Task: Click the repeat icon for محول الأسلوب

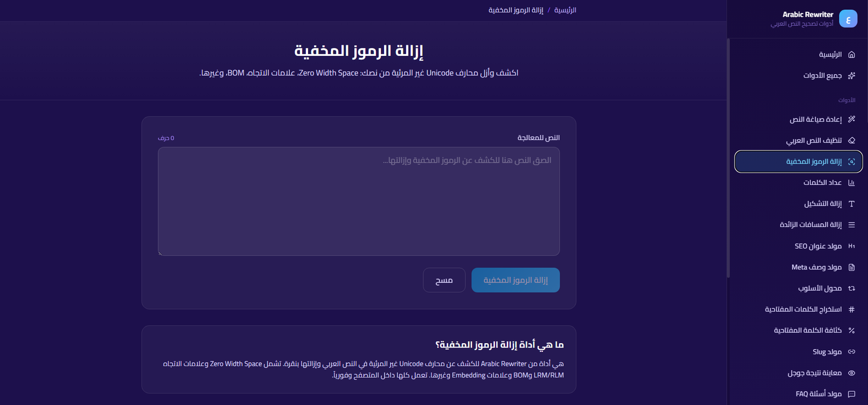Action: click(852, 288)
